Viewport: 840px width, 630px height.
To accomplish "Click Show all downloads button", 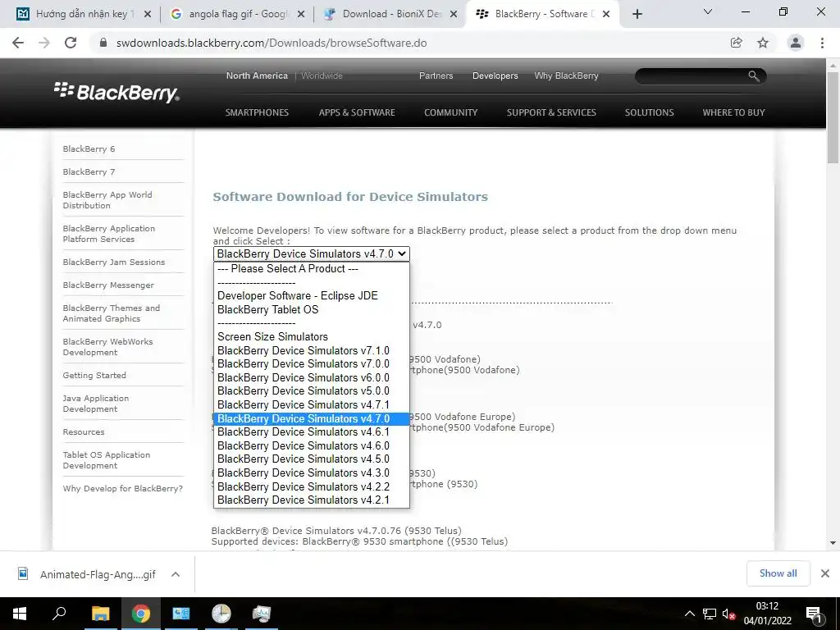I will (x=778, y=573).
